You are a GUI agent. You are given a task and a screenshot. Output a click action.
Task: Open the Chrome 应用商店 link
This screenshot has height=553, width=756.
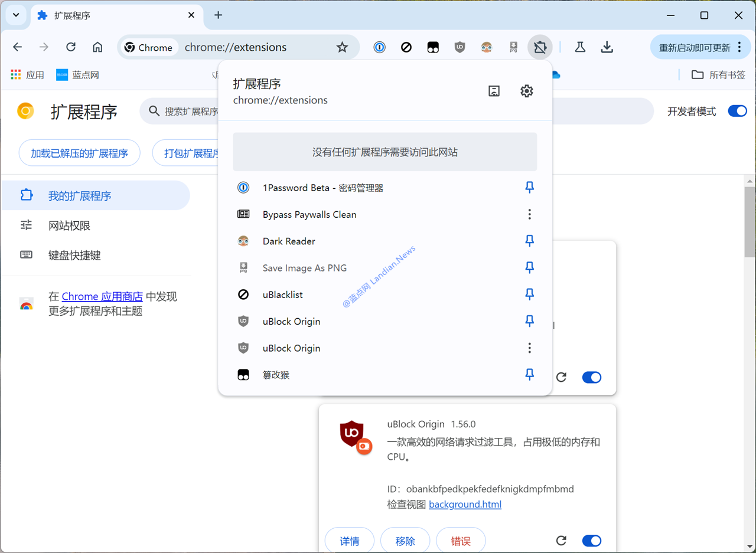[102, 296]
